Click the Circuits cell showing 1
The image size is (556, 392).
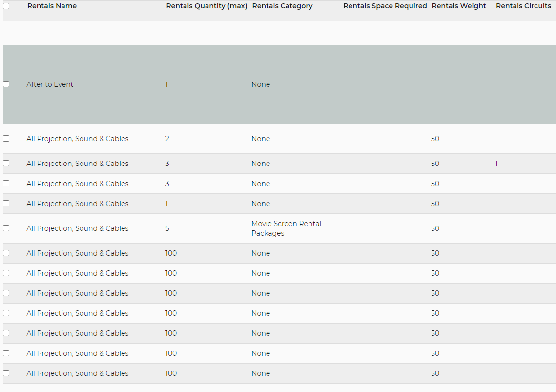click(496, 164)
